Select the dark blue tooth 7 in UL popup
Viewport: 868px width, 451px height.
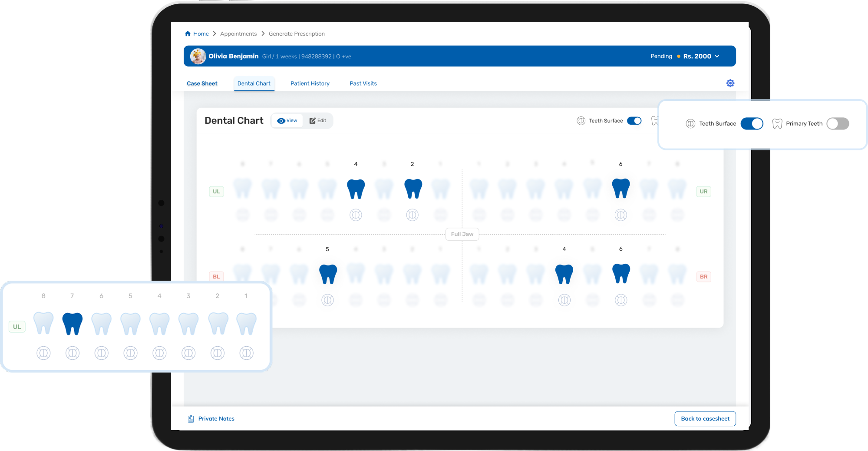coord(72,323)
